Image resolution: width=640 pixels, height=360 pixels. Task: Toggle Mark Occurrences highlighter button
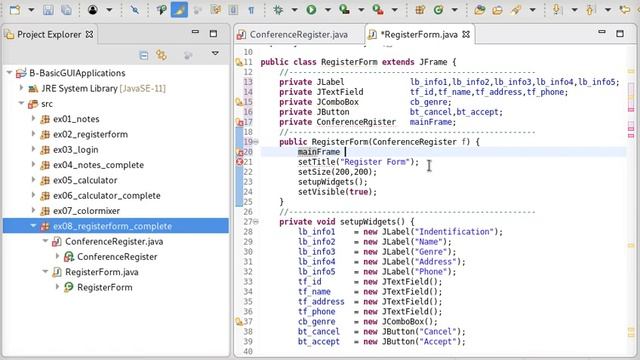click(180, 10)
